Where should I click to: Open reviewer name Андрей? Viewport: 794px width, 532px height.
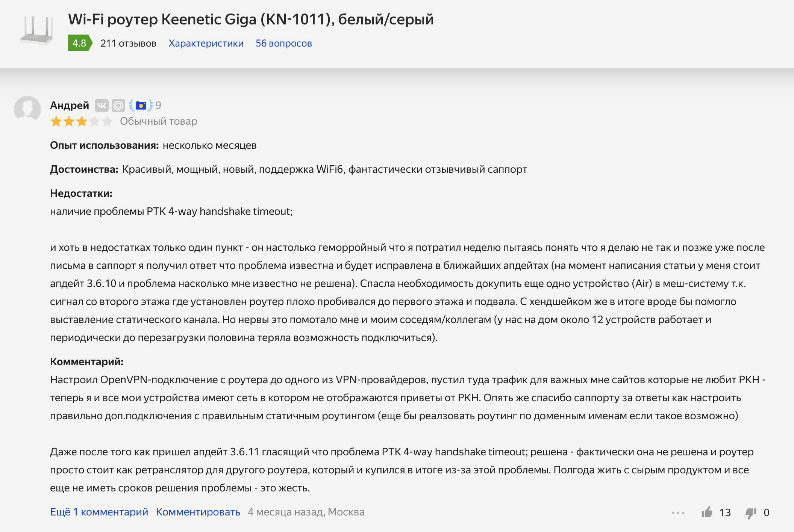70,106
